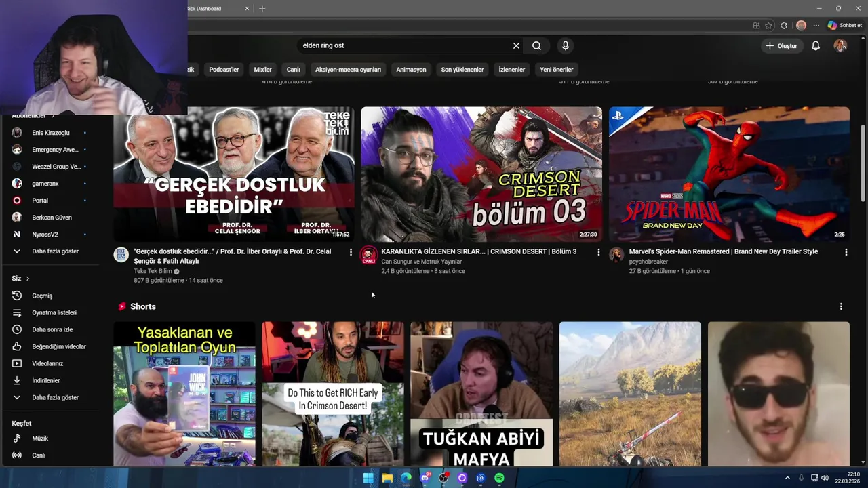The width and height of the screenshot is (868, 488).
Task: Open Emergency Awe... subscription channel
Action: [50, 150]
